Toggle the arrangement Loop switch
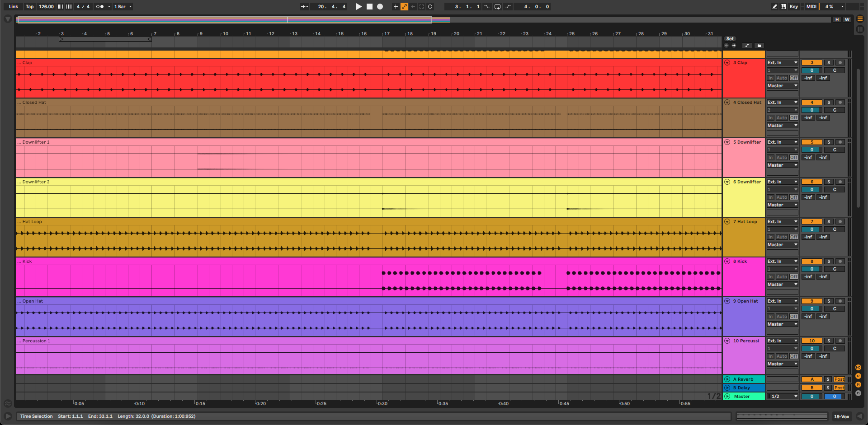Viewport: 868px width, 425px height. tap(497, 7)
